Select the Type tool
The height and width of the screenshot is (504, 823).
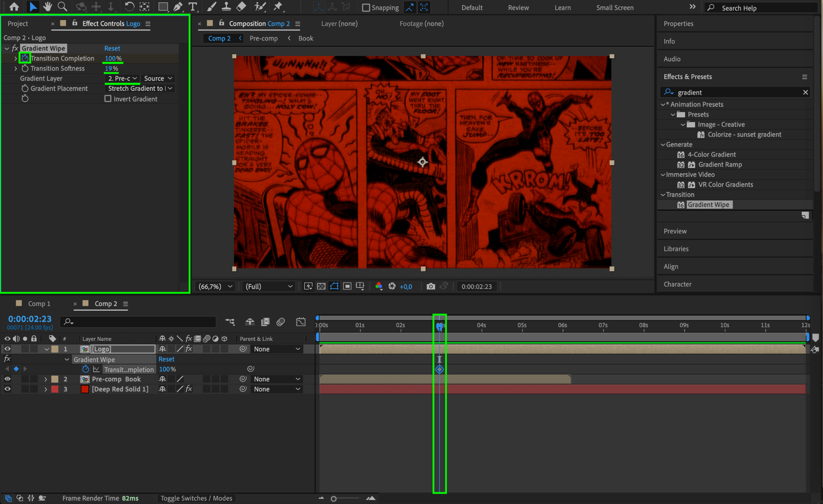tap(193, 7)
